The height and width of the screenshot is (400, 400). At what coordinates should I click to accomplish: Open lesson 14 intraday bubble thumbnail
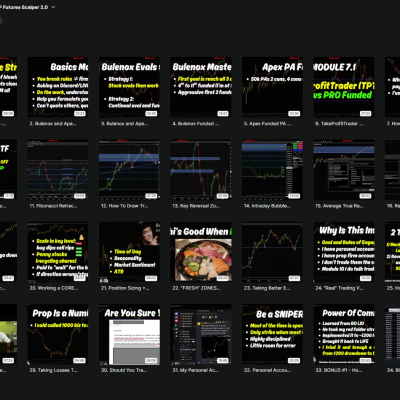coord(272,170)
